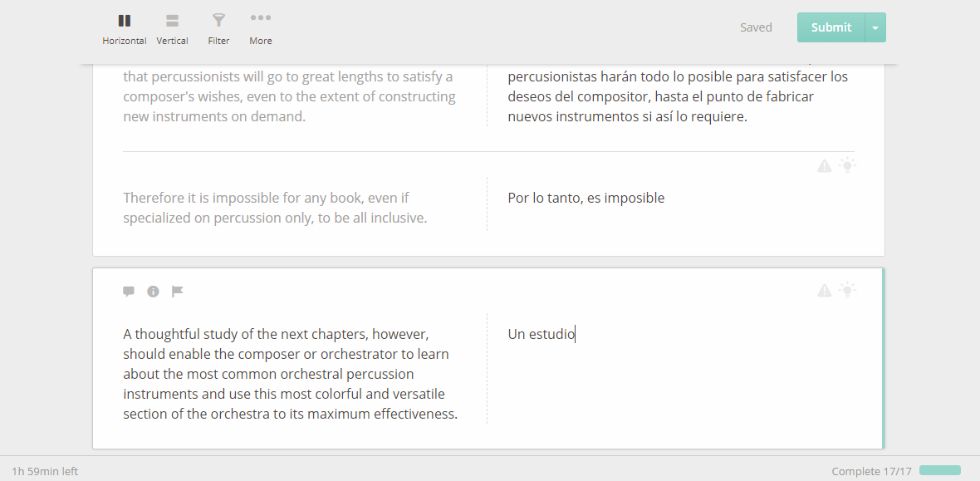
Task: Click the Complete 17/17 progress bar
Action: click(x=940, y=470)
